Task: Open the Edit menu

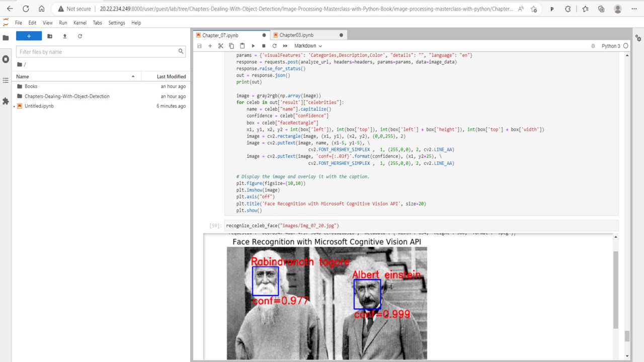Action: [x=32, y=23]
